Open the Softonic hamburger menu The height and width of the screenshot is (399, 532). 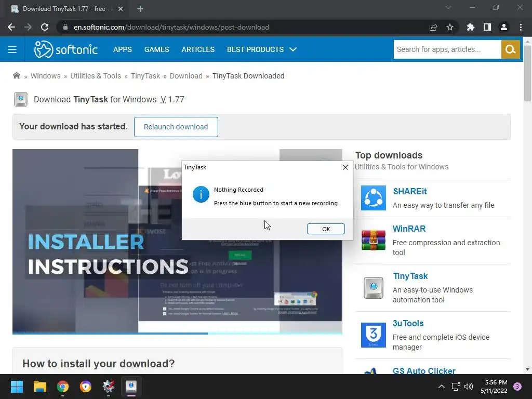[x=12, y=49]
